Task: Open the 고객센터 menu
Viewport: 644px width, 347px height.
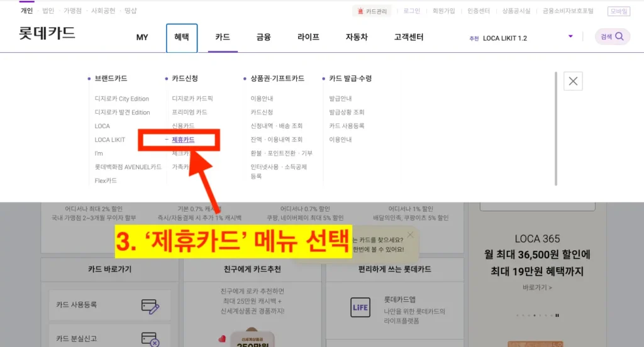Action: [x=409, y=37]
